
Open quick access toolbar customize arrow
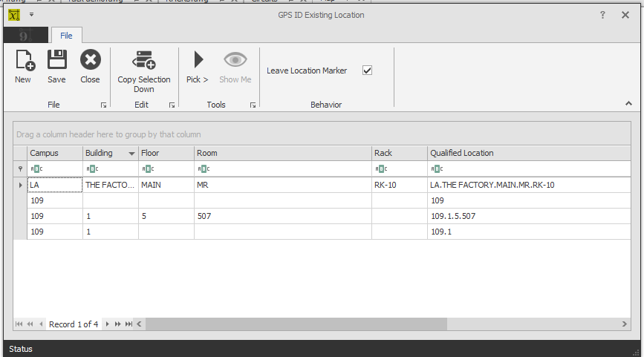tap(31, 15)
